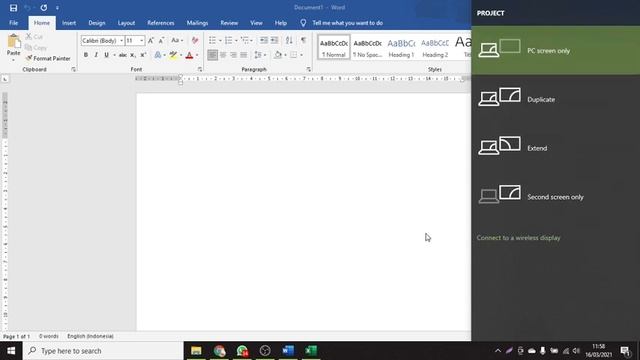This screenshot has height=360, width=640.
Task: Decrease paragraph indent
Action: (x=264, y=40)
